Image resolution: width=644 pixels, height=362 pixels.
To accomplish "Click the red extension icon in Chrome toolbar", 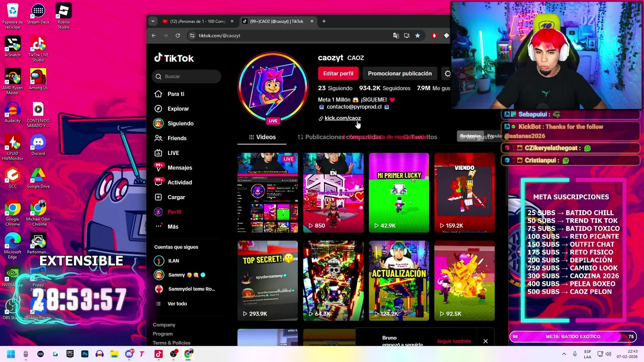I will [434, 36].
